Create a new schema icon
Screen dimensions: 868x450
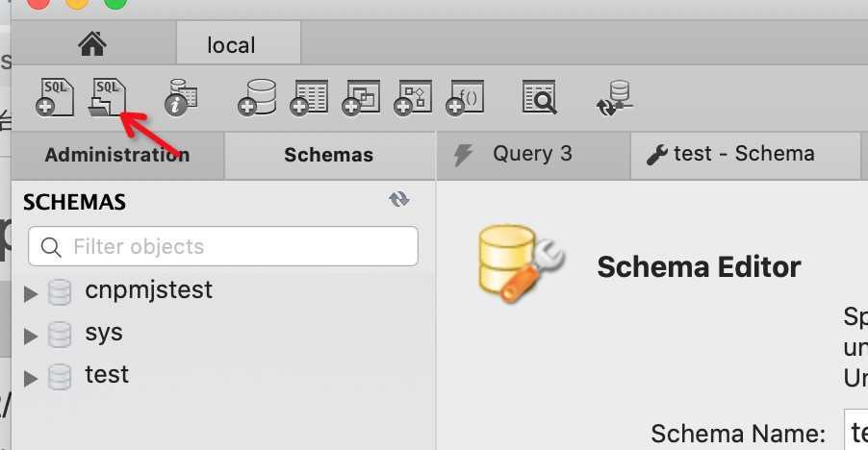(x=257, y=98)
